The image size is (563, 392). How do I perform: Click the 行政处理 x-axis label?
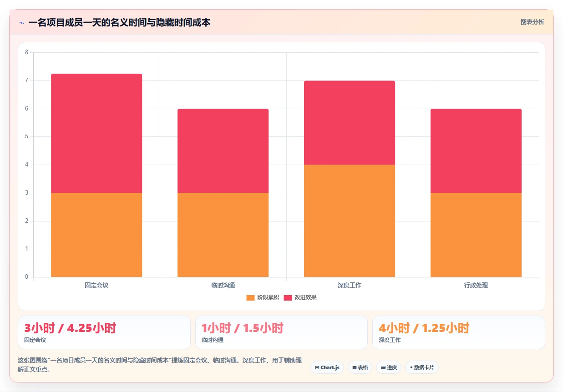coord(476,285)
